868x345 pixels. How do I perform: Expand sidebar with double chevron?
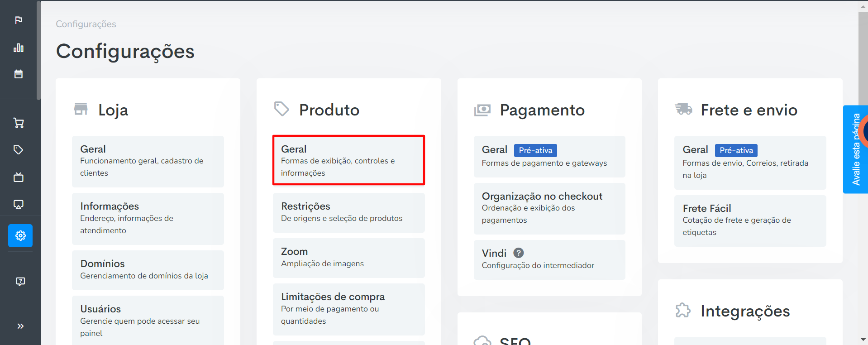tap(20, 326)
